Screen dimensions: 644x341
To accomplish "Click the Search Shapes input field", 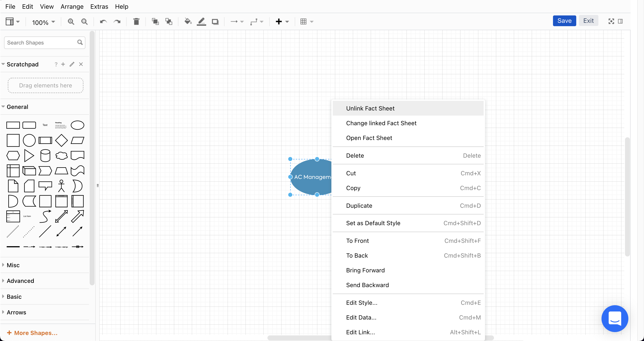I will [41, 43].
